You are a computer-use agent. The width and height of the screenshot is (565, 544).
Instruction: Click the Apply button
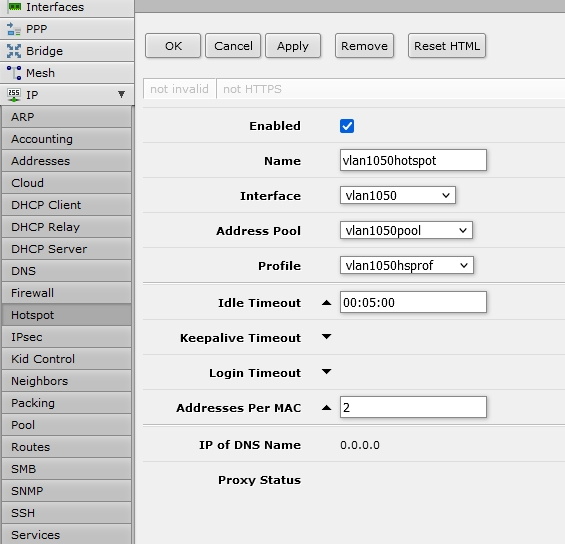(x=293, y=46)
